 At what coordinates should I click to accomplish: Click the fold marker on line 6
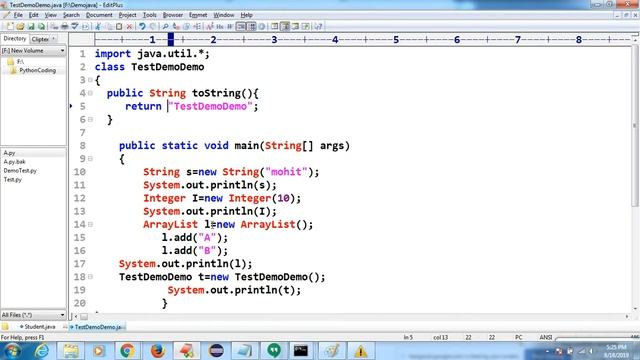91,120
